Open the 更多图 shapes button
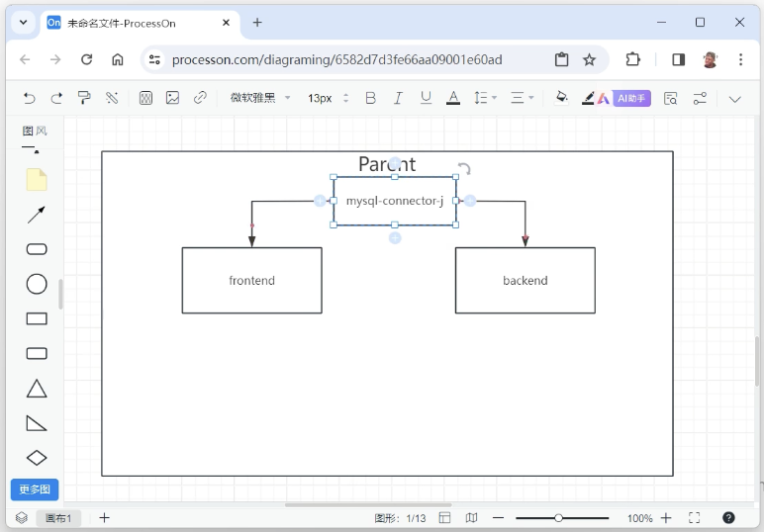Viewport: 764px width, 532px height. [35, 489]
